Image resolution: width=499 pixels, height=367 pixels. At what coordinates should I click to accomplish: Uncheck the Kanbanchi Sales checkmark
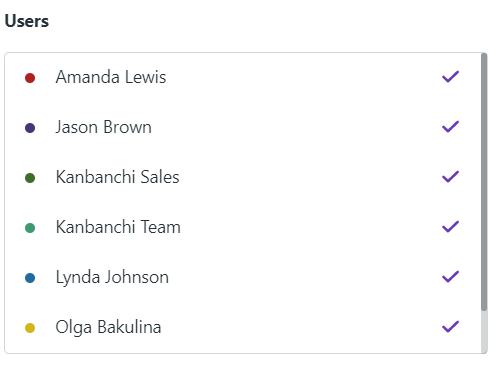click(450, 177)
